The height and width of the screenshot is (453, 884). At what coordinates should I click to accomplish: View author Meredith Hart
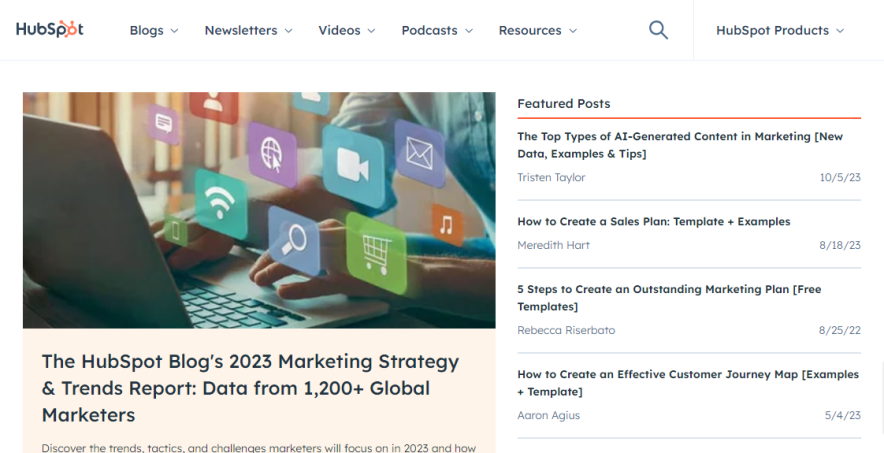(554, 246)
